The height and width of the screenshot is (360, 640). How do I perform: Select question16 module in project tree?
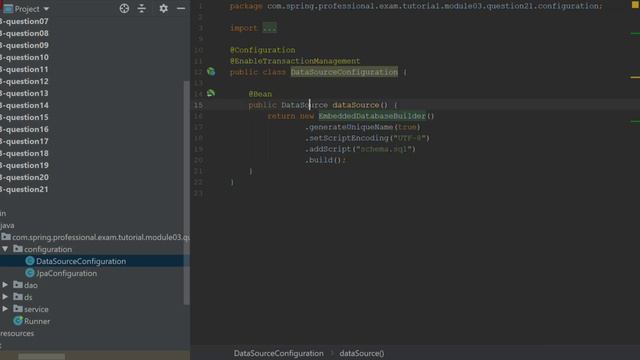point(24,129)
